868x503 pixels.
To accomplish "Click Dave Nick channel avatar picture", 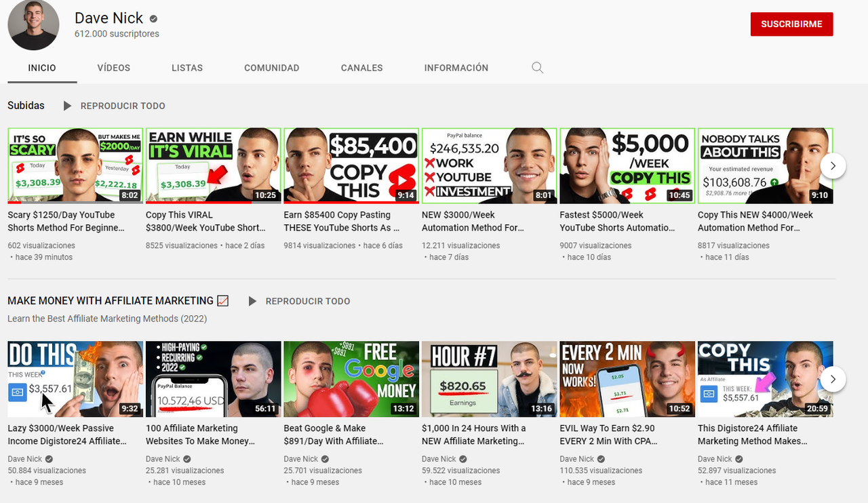I will pos(33,24).
